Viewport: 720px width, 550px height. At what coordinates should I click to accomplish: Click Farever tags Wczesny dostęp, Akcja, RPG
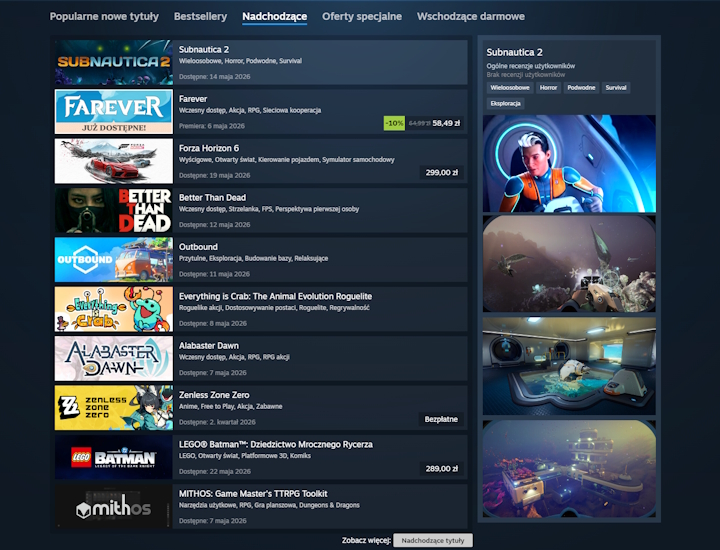pyautogui.click(x=250, y=110)
